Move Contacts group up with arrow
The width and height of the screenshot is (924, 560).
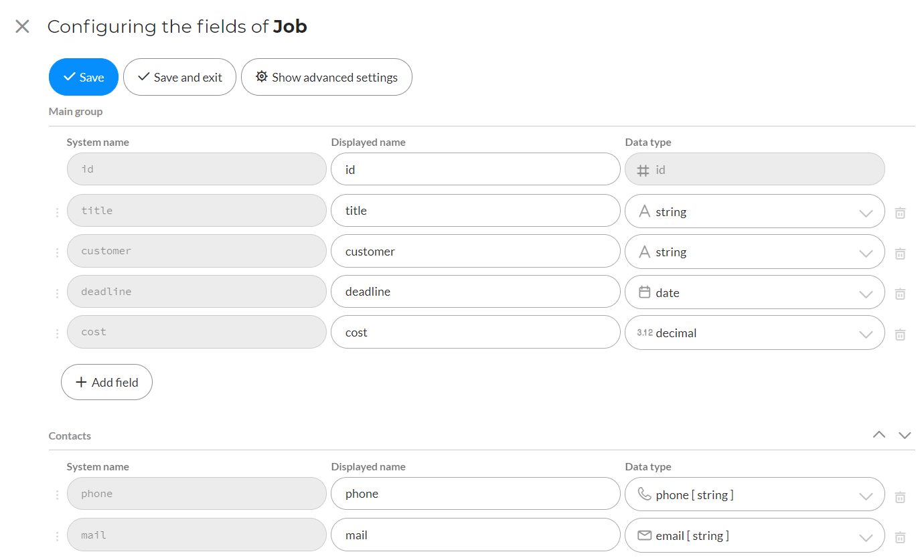click(x=879, y=435)
